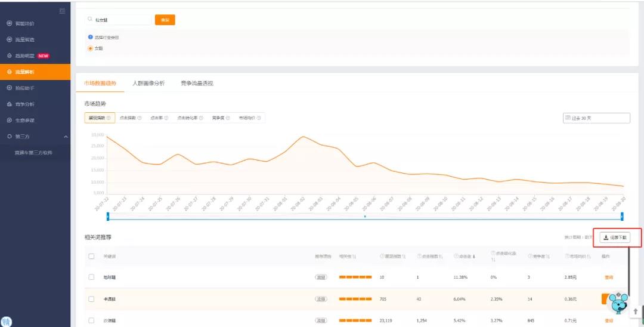
Task: Click the orange search button
Action: click(x=165, y=20)
